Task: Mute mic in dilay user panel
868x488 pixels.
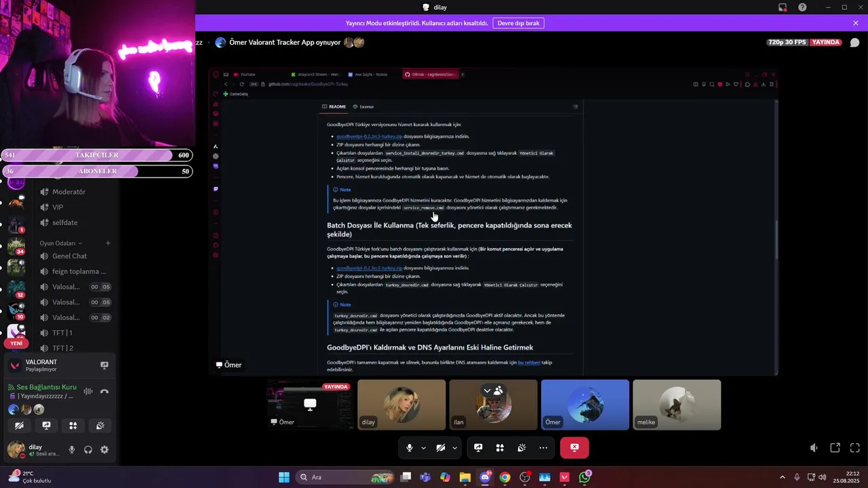Action: [72, 449]
